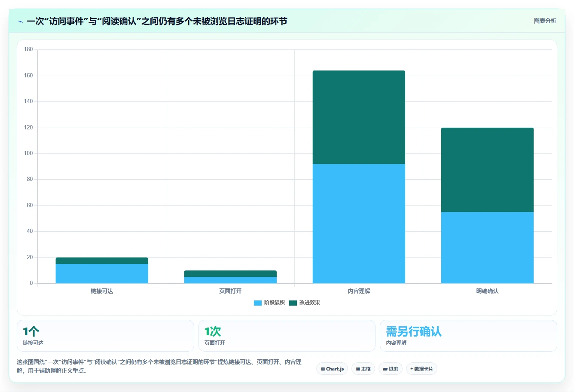Click the teal segment of the 页面打开 bar

(230, 274)
